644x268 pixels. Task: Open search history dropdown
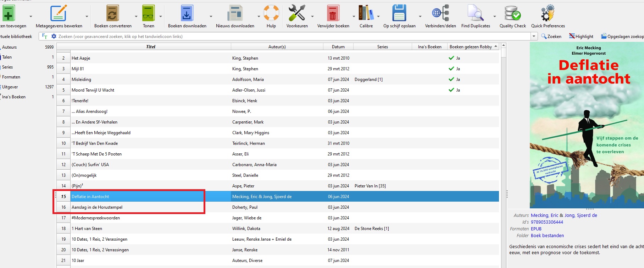coord(534,36)
